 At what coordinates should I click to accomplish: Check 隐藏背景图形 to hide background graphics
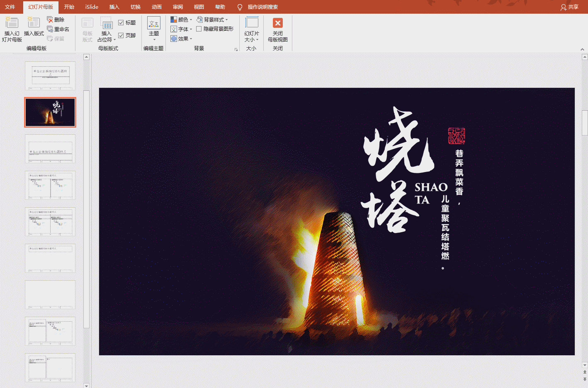click(199, 29)
